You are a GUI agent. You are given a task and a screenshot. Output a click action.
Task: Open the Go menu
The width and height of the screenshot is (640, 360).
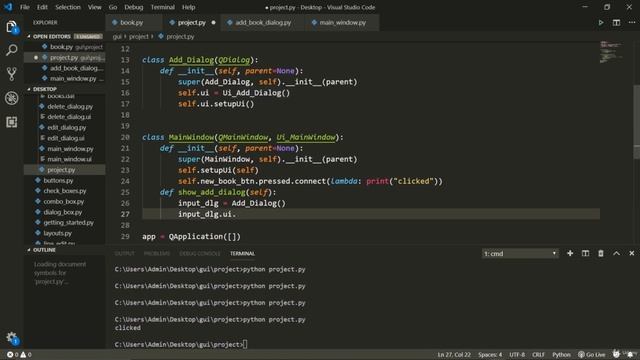113,7
